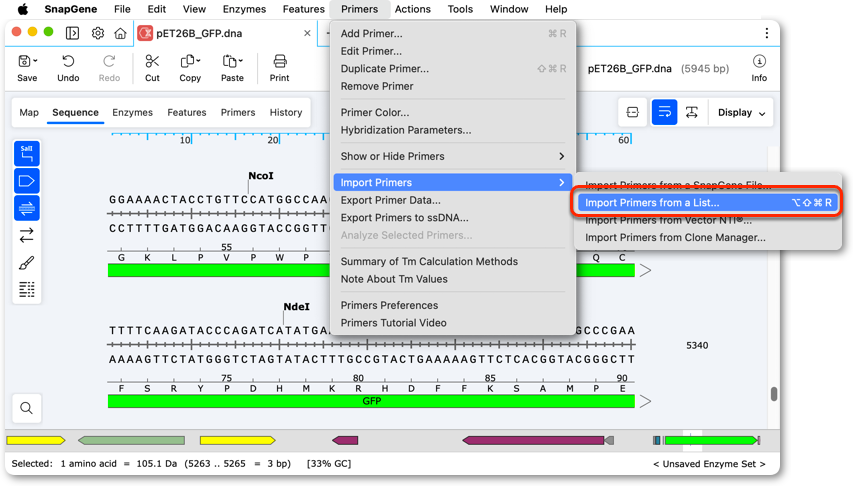Open the Save dropdown arrow

[x=35, y=60]
